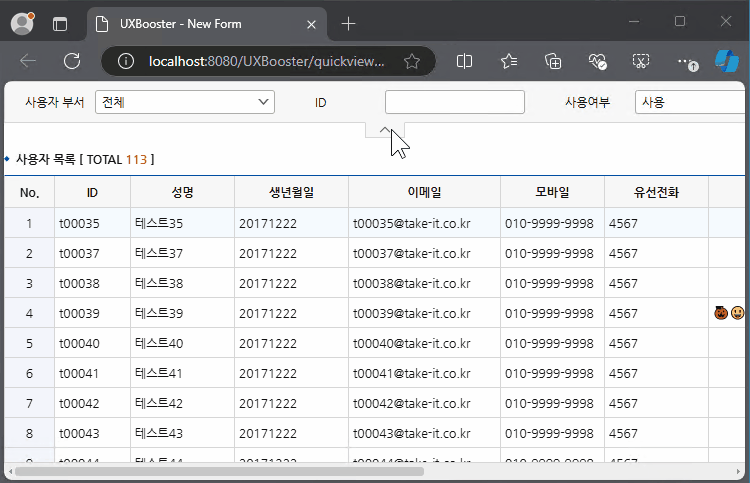Select row number 8 cell
Image resolution: width=750 pixels, height=483 pixels.
coord(30,433)
